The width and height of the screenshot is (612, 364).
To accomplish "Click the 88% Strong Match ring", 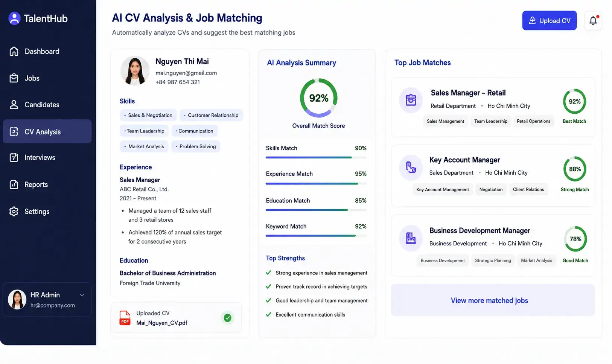I will 575,169.
